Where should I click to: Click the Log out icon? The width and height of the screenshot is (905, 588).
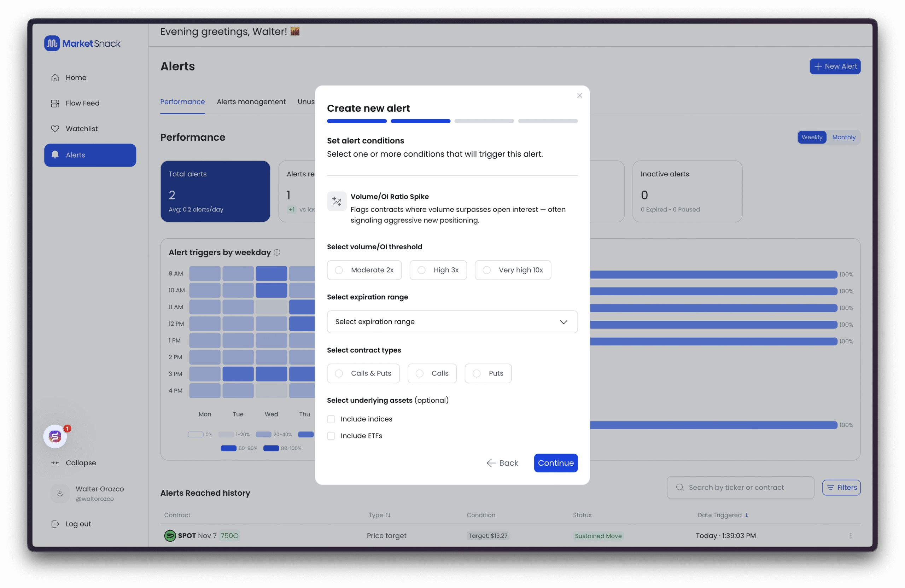coord(55,524)
